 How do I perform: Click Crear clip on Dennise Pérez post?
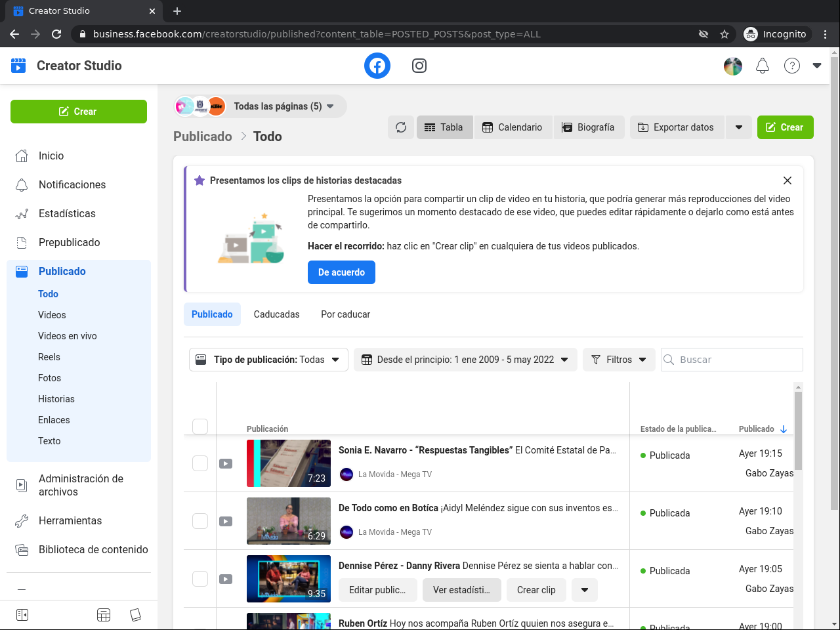pyautogui.click(x=536, y=590)
